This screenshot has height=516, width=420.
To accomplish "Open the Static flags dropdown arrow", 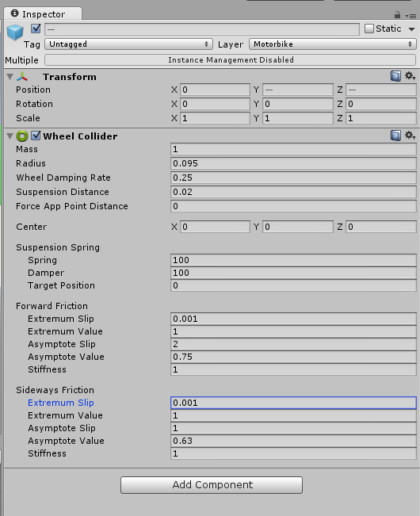I will click(x=411, y=29).
